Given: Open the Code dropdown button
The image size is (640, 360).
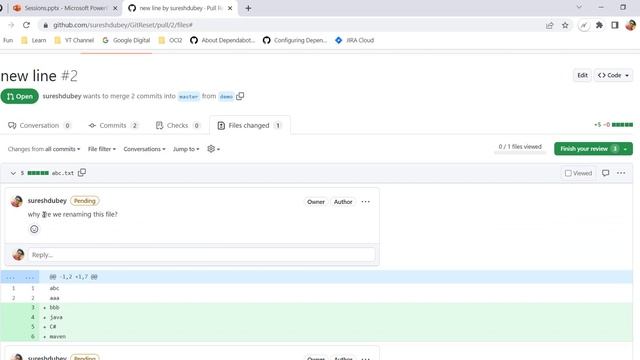Looking at the screenshot, I should coord(613,75).
